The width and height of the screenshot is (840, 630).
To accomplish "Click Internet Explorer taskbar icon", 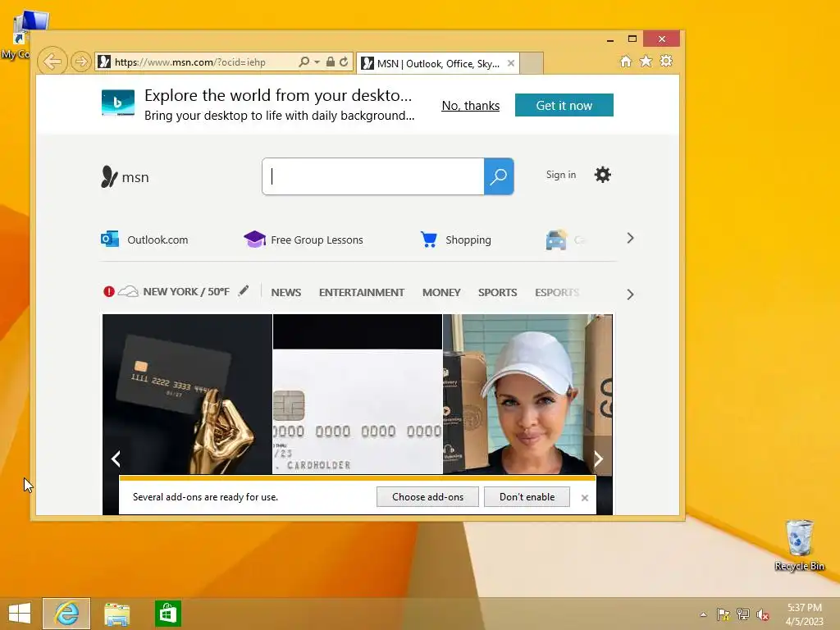I will pos(66,614).
